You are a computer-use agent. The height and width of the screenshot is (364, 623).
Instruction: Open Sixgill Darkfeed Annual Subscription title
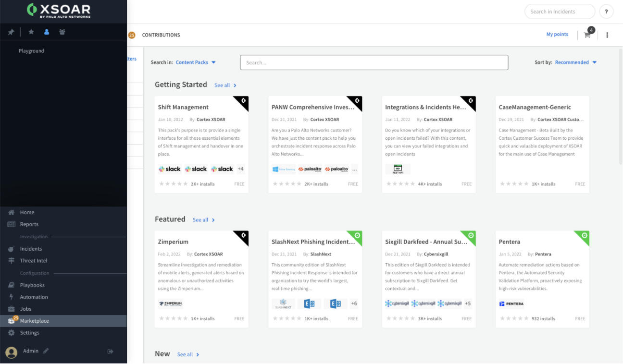pyautogui.click(x=426, y=242)
